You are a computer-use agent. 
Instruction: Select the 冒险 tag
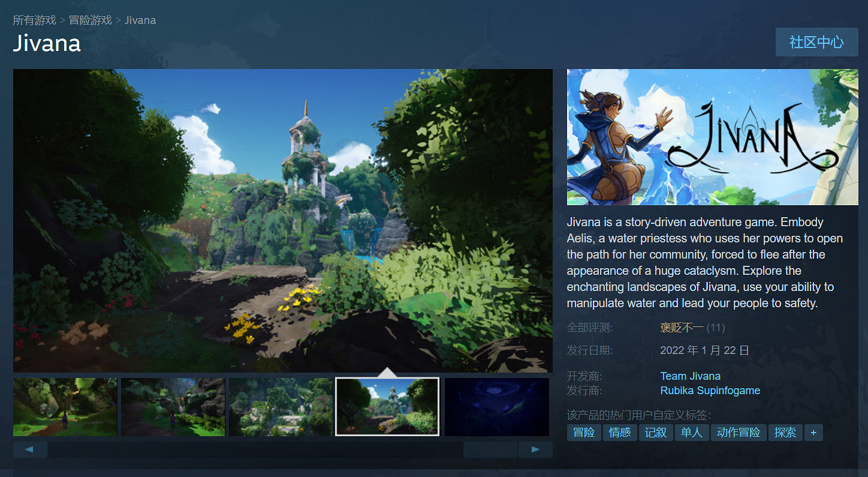click(583, 432)
